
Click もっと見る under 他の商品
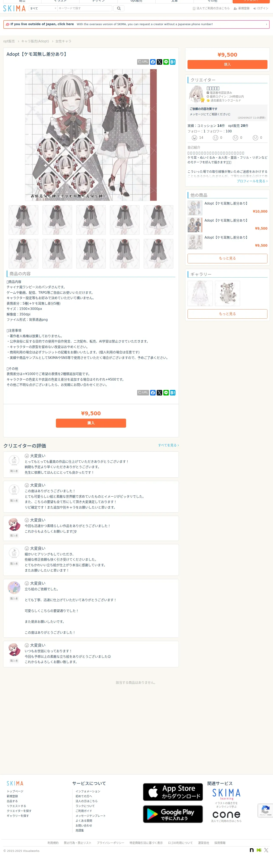pos(227,258)
